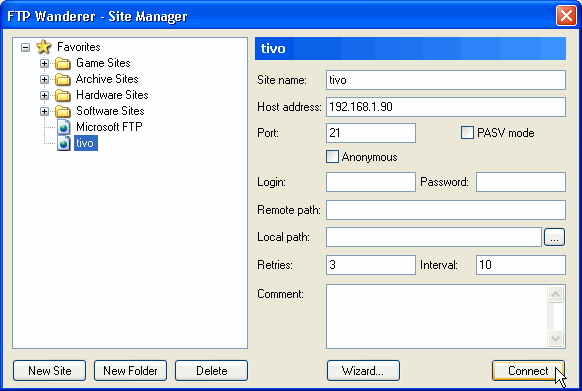
Task: Focus the Host address field
Action: pos(445,107)
